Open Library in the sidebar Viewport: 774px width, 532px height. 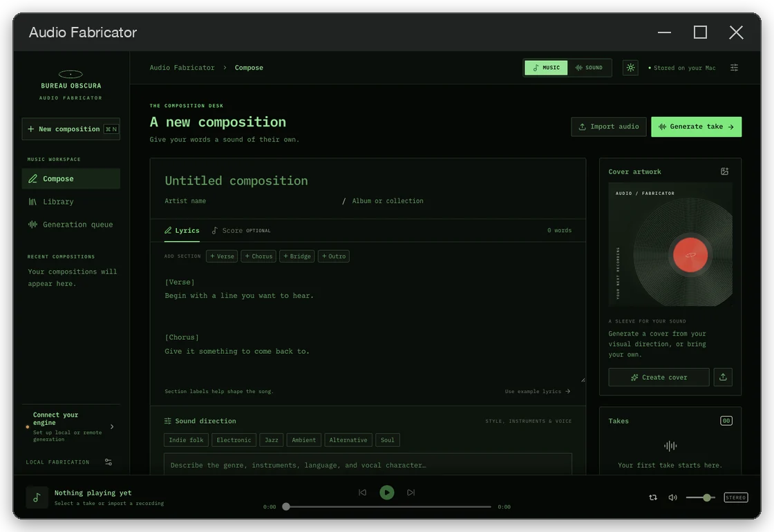[70, 201]
